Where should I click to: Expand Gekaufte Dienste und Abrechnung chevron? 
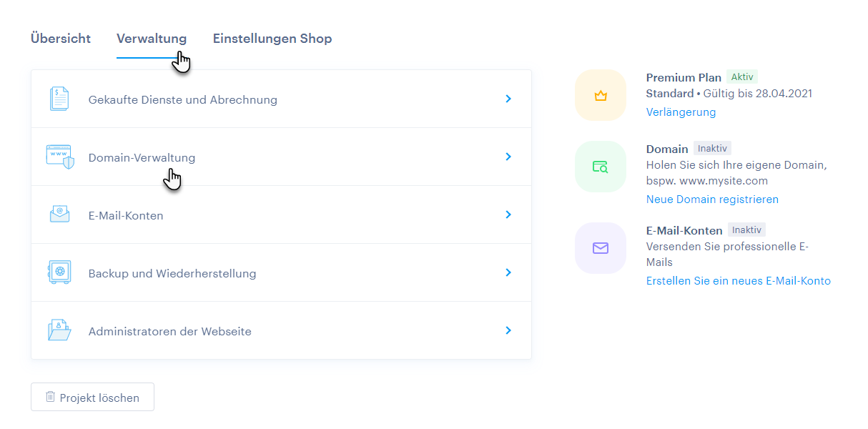coord(508,99)
